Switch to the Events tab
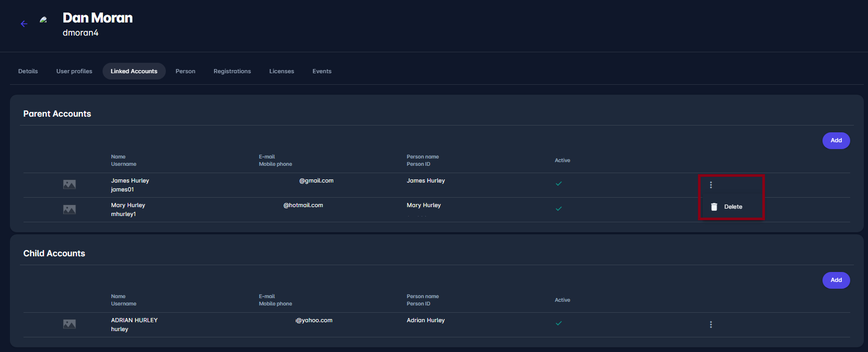The height and width of the screenshot is (352, 868). (x=322, y=71)
